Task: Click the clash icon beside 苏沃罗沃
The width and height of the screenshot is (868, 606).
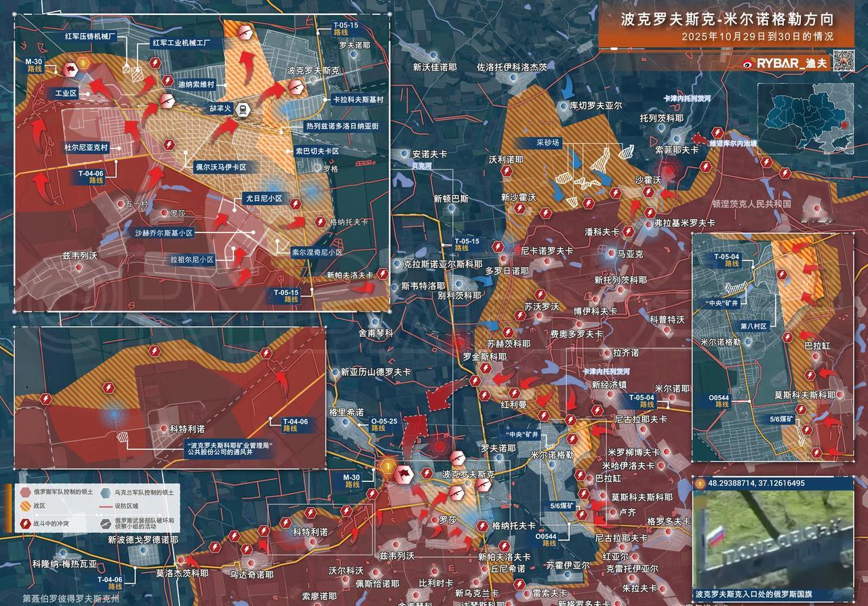Action: tap(540, 295)
